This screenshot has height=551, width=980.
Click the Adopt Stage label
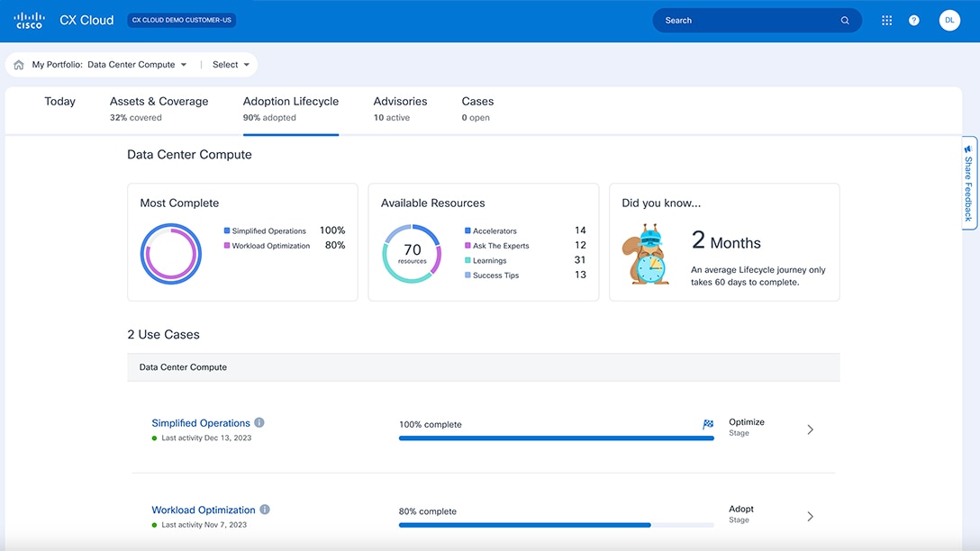(x=741, y=513)
